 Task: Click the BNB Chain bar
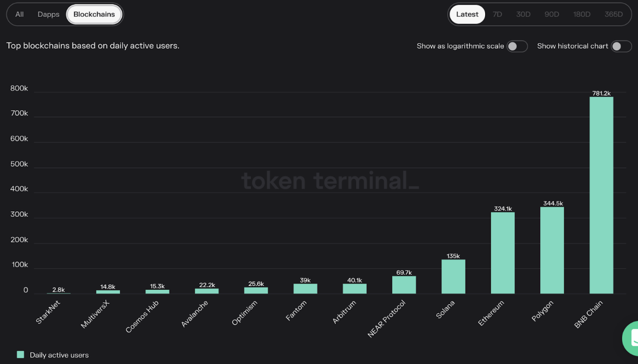(x=601, y=195)
